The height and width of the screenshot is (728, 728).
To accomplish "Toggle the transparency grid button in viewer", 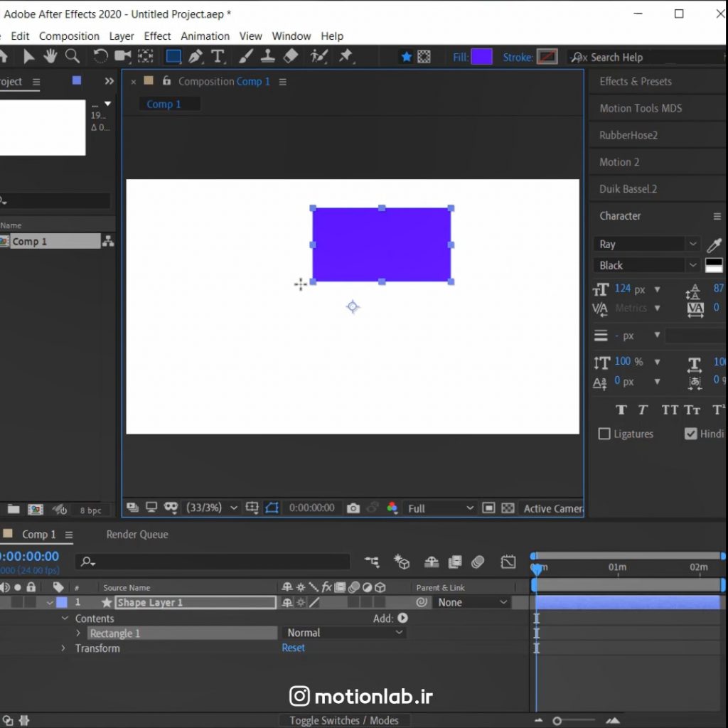I will pyautogui.click(x=508, y=508).
